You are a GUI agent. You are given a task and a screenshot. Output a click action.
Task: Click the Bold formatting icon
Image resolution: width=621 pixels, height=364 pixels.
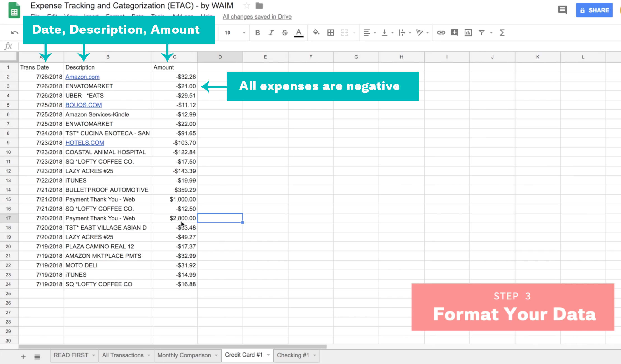tap(257, 32)
